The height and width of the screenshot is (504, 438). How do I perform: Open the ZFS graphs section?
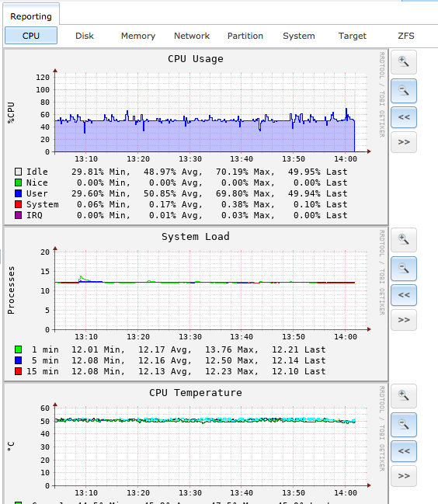406,36
